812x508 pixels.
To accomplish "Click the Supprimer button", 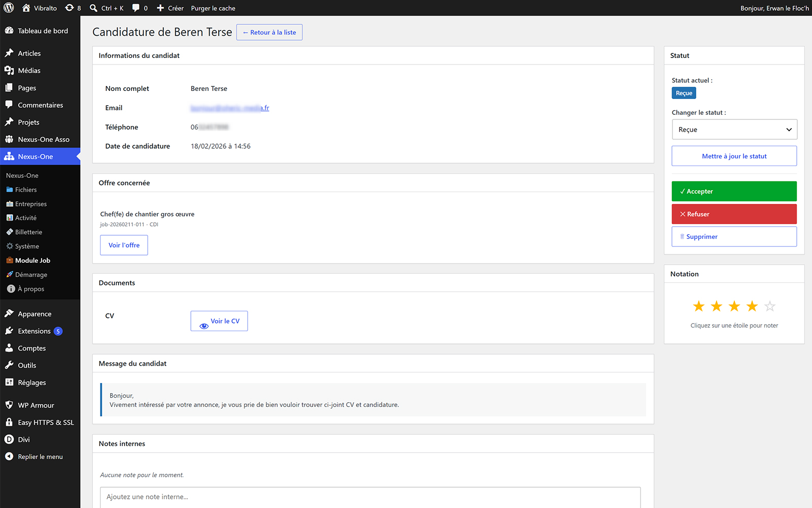I will [x=734, y=237].
